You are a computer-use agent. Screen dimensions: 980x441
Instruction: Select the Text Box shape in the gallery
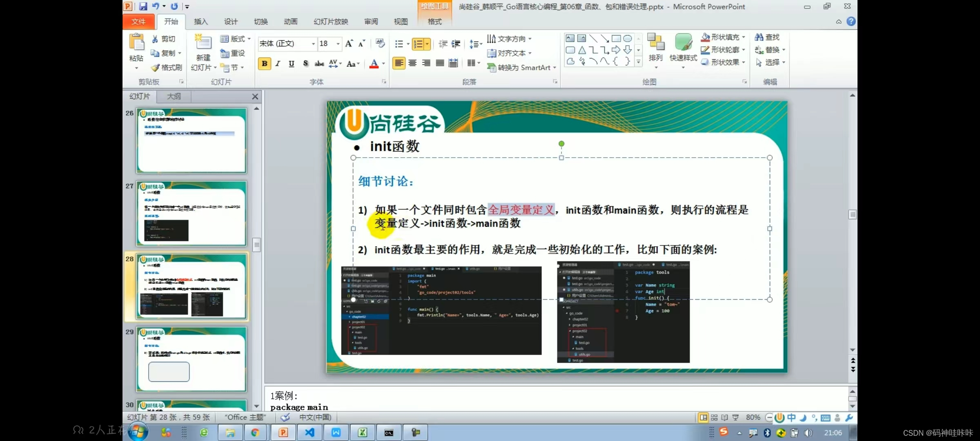click(x=570, y=38)
